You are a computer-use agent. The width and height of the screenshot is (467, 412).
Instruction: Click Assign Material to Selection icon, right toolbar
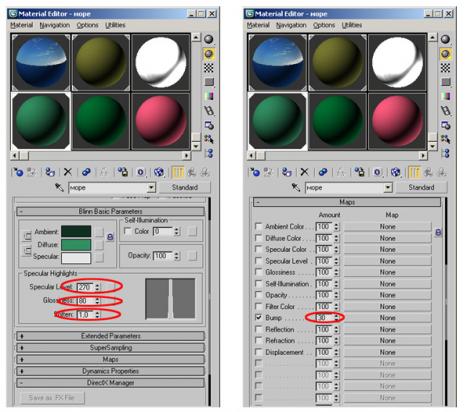(x=286, y=172)
